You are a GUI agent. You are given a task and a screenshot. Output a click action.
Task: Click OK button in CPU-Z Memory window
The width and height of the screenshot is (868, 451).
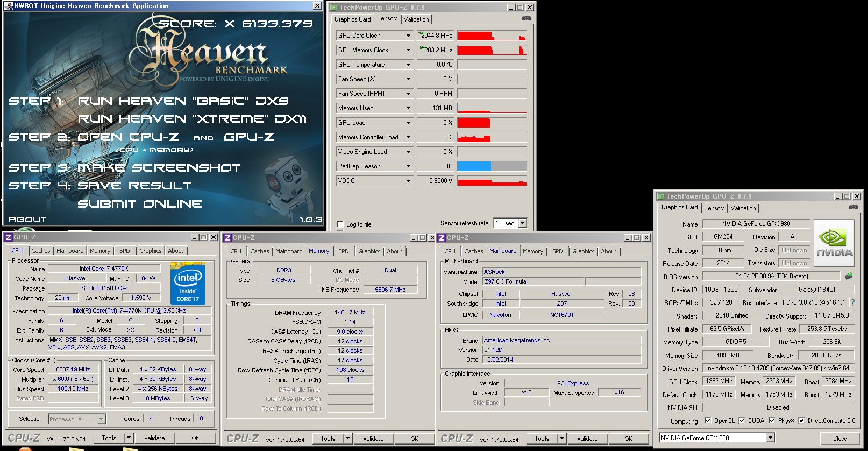414,439
